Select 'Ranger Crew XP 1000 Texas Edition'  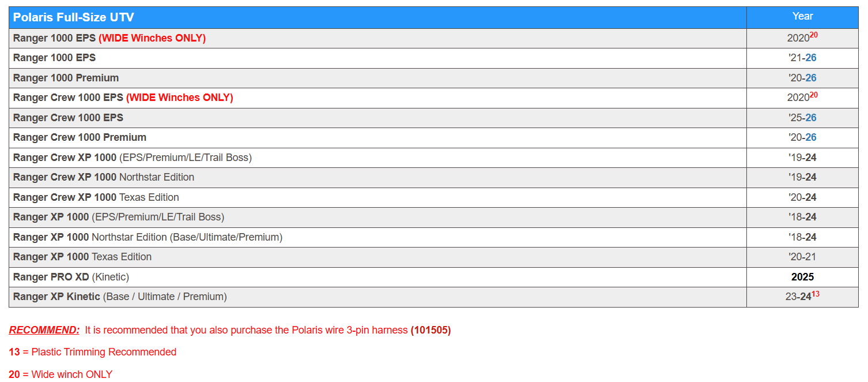(433, 197)
